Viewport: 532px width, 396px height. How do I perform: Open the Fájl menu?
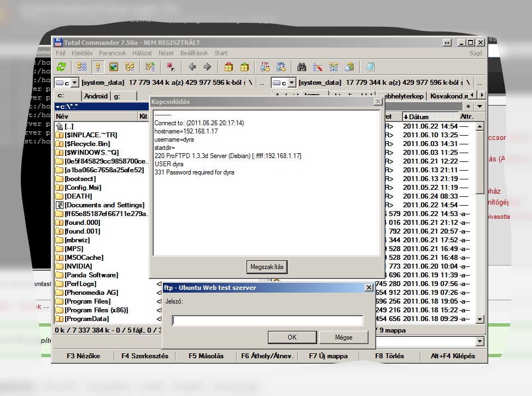[x=60, y=53]
